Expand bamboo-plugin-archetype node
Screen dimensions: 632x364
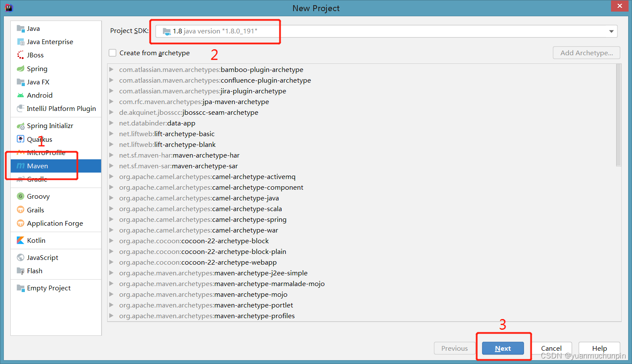pos(111,69)
